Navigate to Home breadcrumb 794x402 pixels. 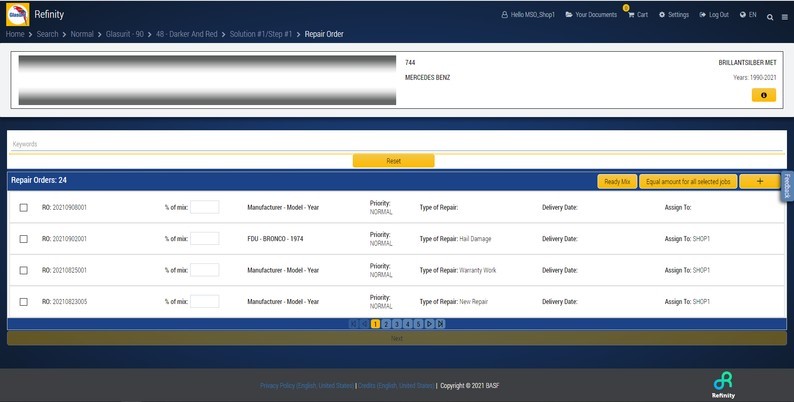pyautogui.click(x=15, y=34)
